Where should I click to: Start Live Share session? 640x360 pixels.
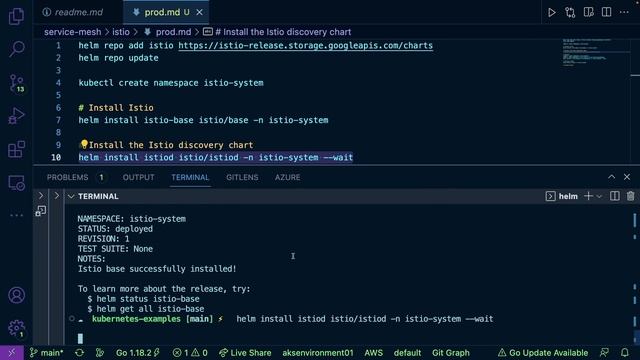pos(245,353)
